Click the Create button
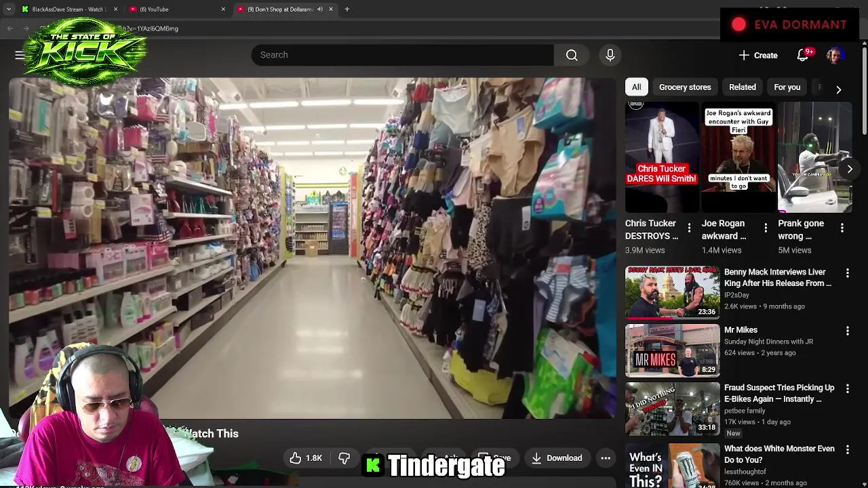This screenshot has height=488, width=868. point(758,56)
